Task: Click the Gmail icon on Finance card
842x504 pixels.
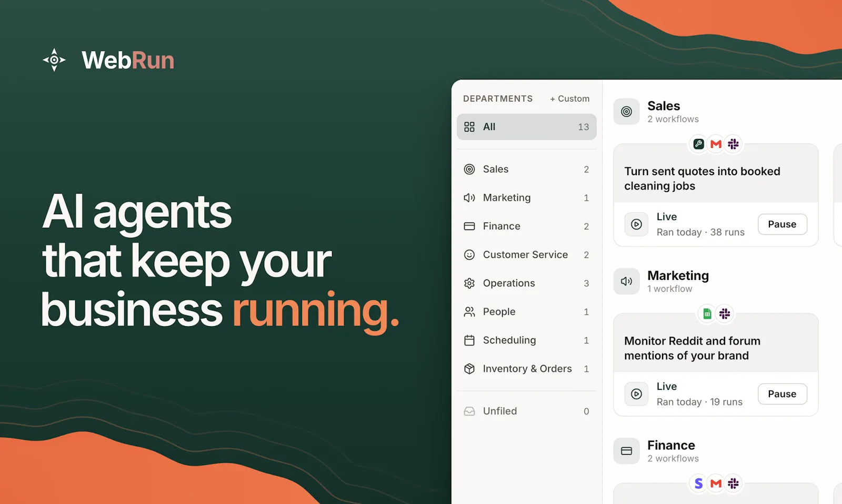Action: pos(716,483)
